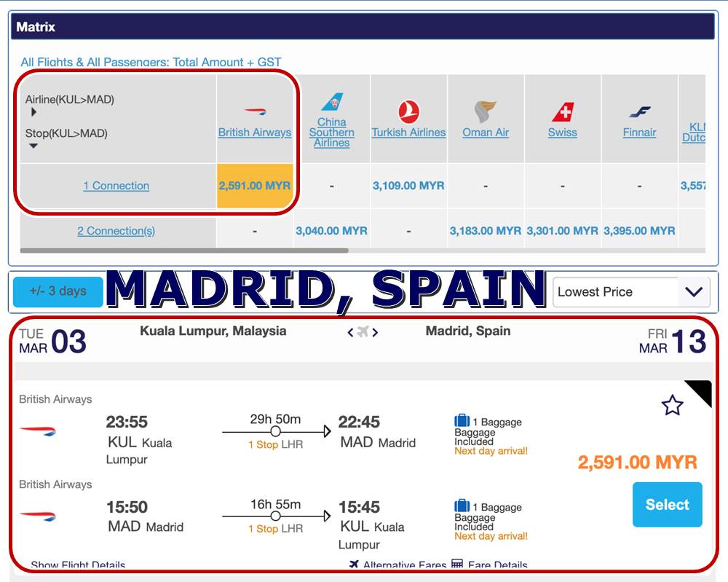Collapse the Stop(KUL>MAD) arrow

[x=33, y=146]
